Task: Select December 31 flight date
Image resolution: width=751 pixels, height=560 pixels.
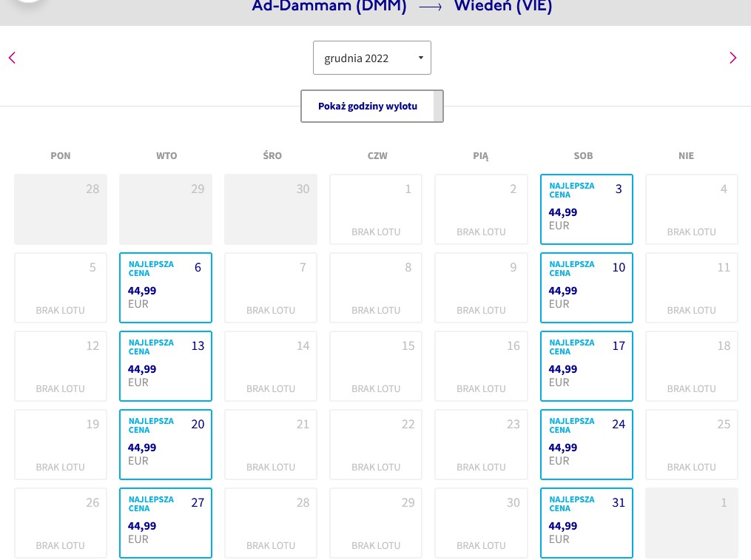Action: tap(587, 523)
